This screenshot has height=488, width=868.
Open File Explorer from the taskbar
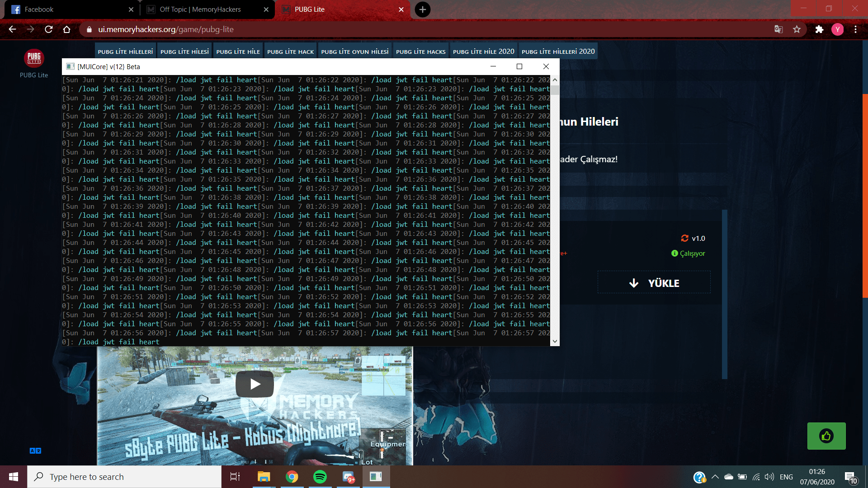264,477
